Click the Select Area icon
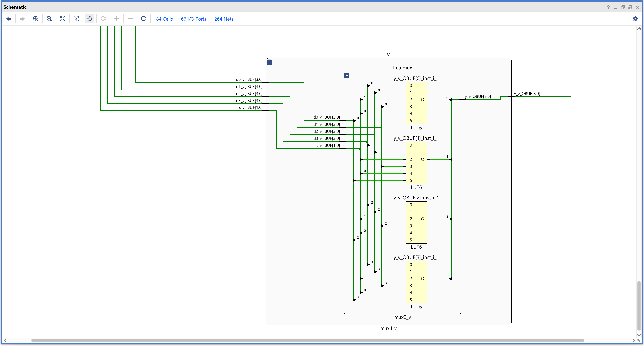 [x=76, y=19]
